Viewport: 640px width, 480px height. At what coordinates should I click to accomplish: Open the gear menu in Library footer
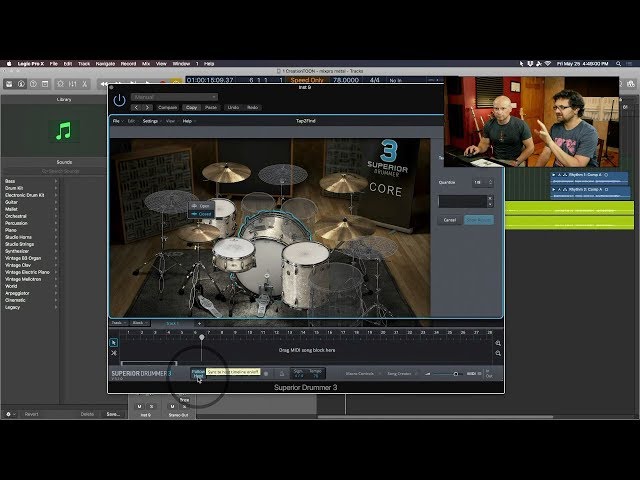click(9, 413)
